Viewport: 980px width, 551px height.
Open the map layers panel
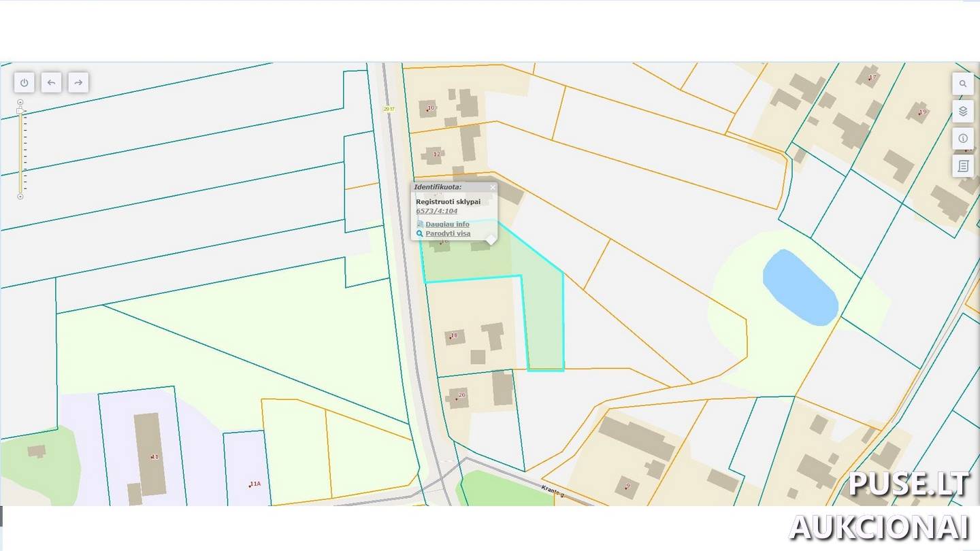(x=963, y=111)
